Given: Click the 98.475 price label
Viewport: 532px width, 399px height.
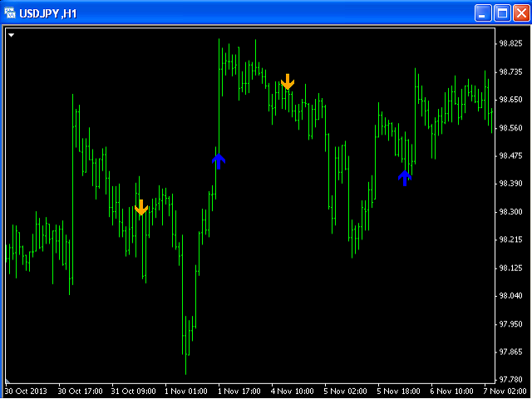Looking at the screenshot, I should point(510,155).
